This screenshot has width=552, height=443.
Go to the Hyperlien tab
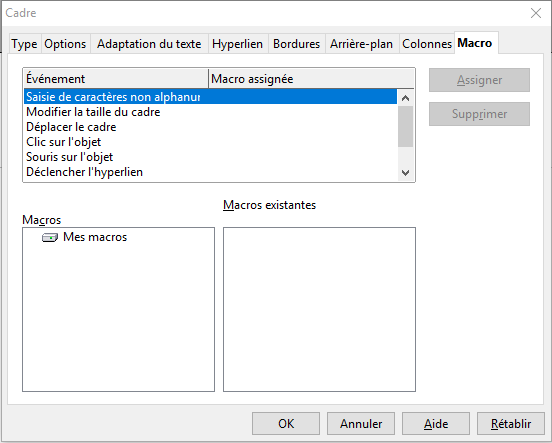coord(238,44)
